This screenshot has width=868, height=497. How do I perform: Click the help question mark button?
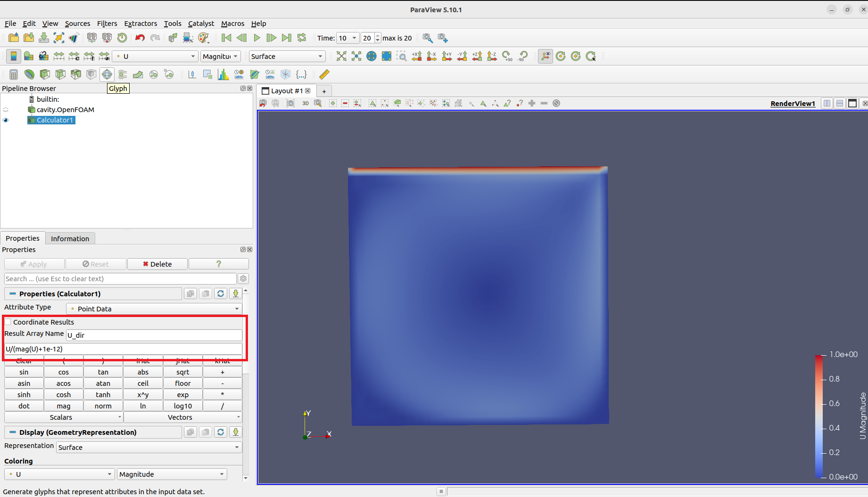219,264
